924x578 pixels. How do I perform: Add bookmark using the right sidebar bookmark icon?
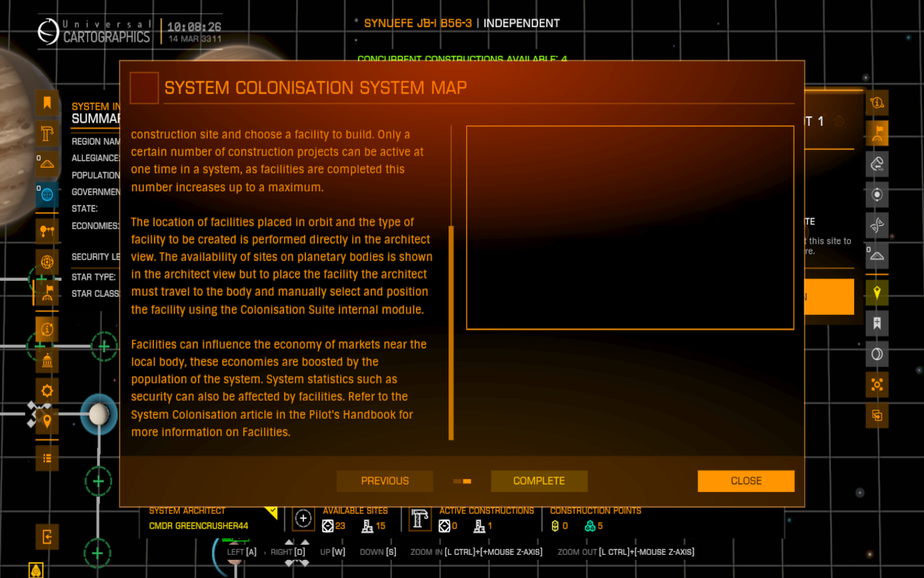click(877, 323)
